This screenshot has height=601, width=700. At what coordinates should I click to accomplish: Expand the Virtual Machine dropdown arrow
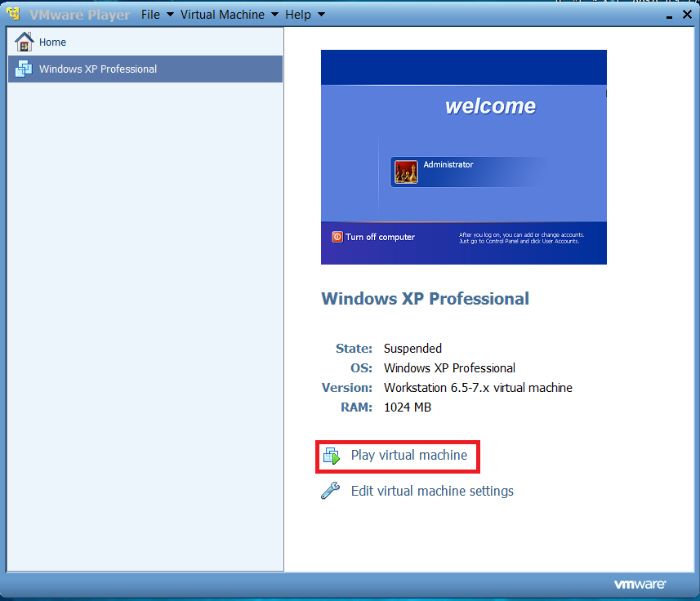[275, 15]
